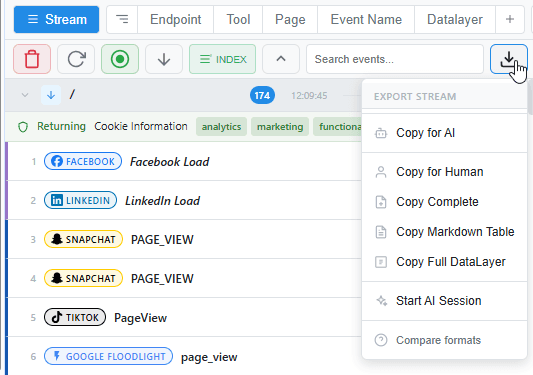Select Copy Complete menu item

(444, 202)
